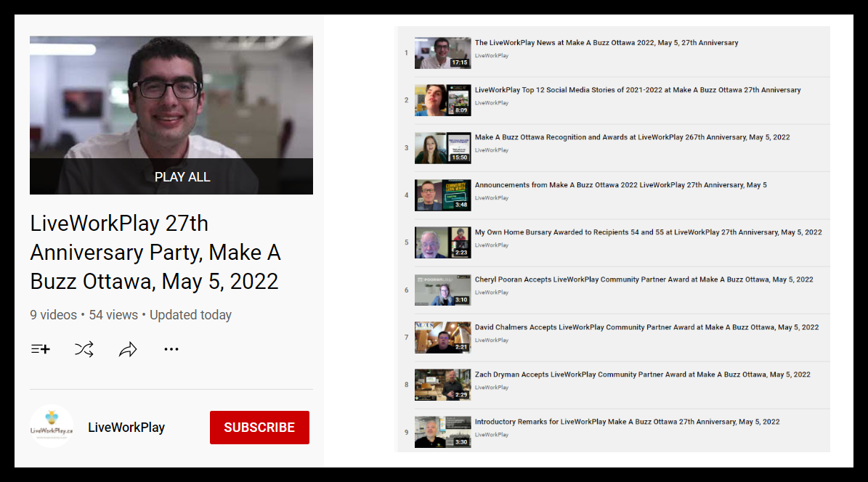Image resolution: width=868 pixels, height=482 pixels.
Task: Open thumbnail of the 8:09 Social Media Stories video
Action: click(443, 100)
